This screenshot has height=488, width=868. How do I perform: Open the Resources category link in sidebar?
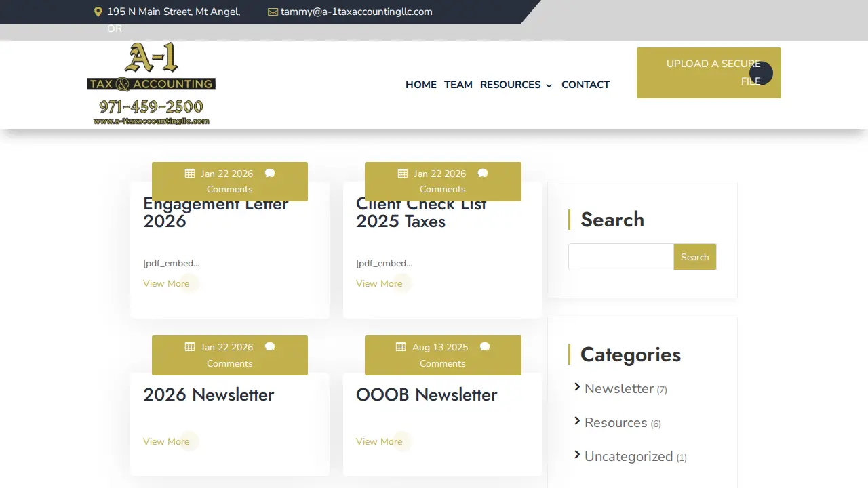tap(616, 422)
